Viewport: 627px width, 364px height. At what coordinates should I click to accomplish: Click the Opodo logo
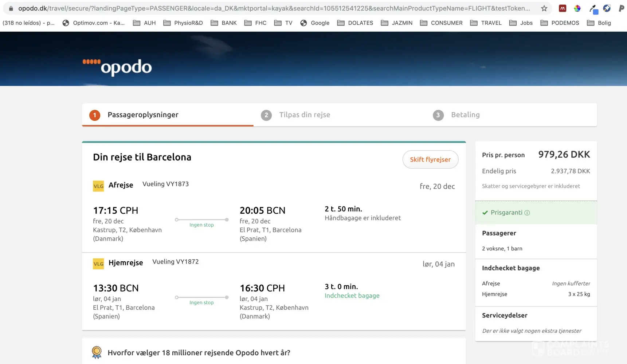coord(117,67)
